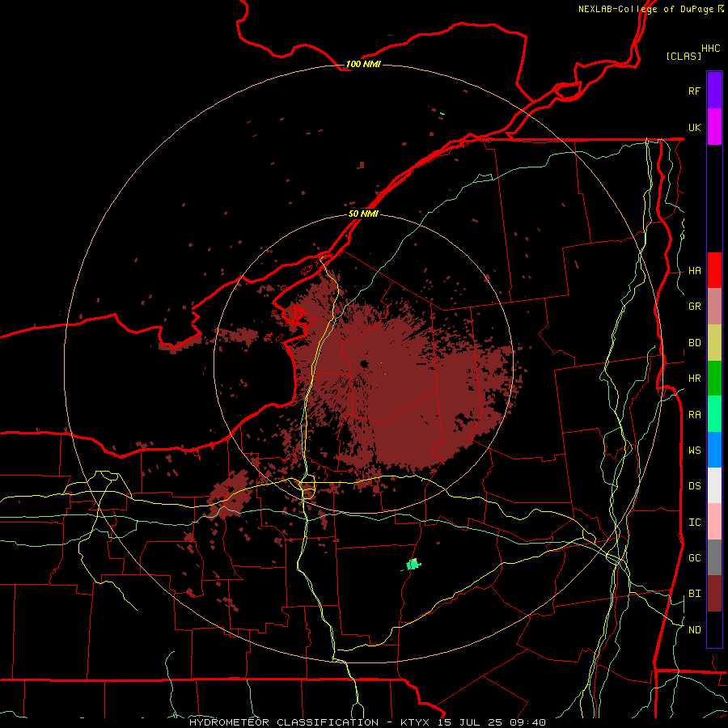
Task: Pick the olive yellow BD color swatch
Action: point(714,343)
